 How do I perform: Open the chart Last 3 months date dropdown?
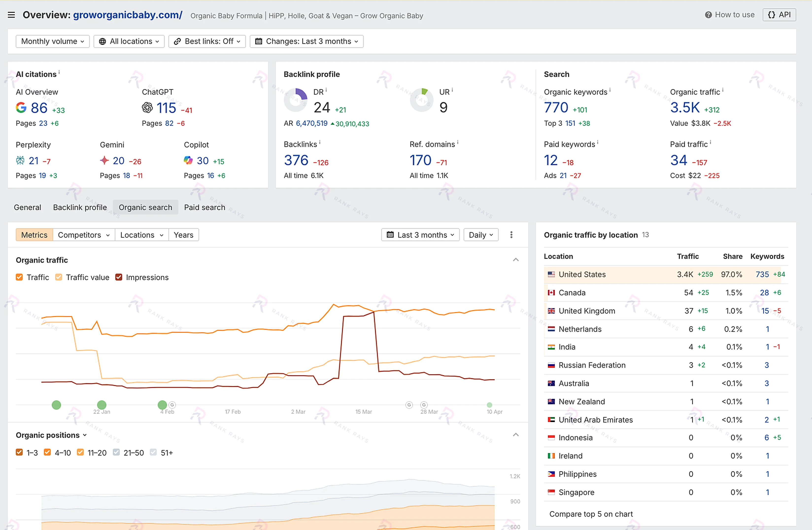420,235
